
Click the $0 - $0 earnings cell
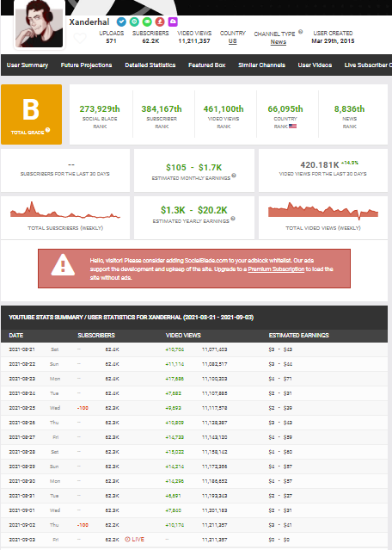[279, 540]
